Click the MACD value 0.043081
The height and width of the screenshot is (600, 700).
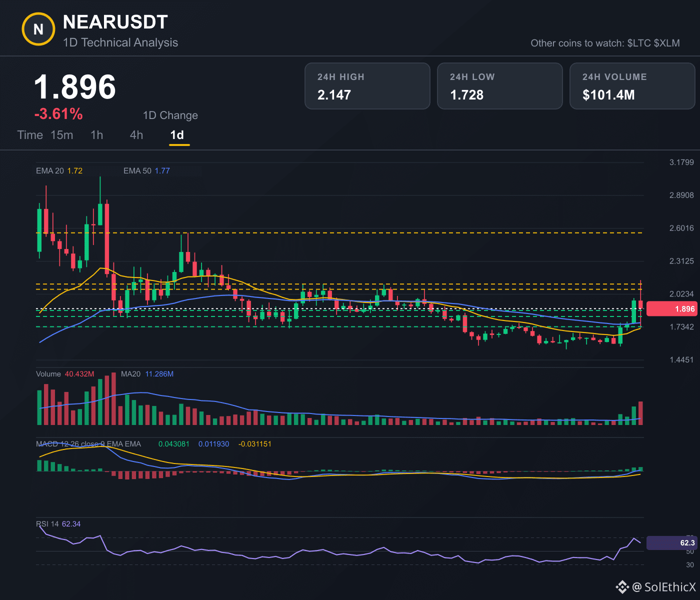point(174,444)
